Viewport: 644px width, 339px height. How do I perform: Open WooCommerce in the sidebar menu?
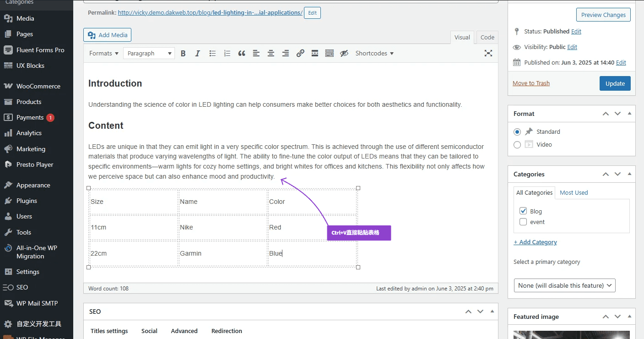coord(38,86)
